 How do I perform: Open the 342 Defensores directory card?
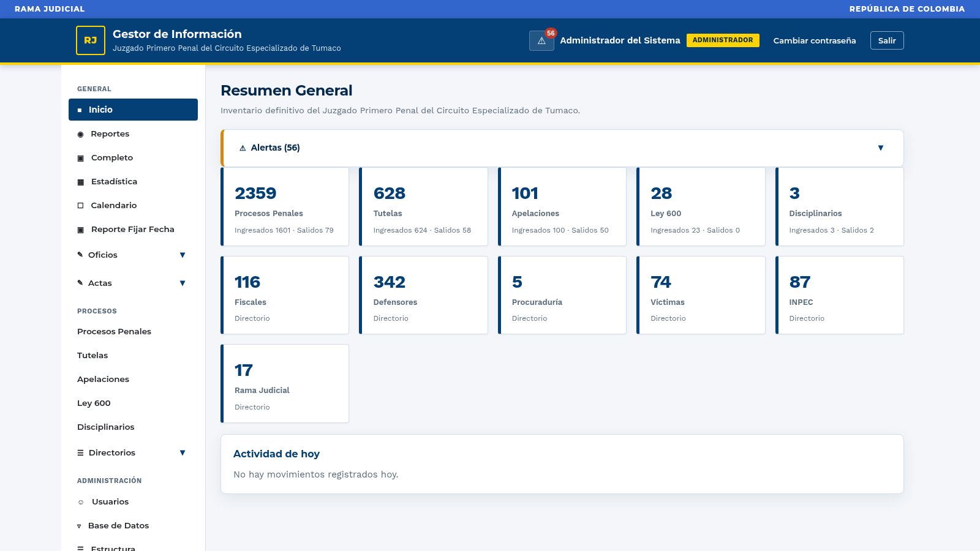click(x=423, y=295)
